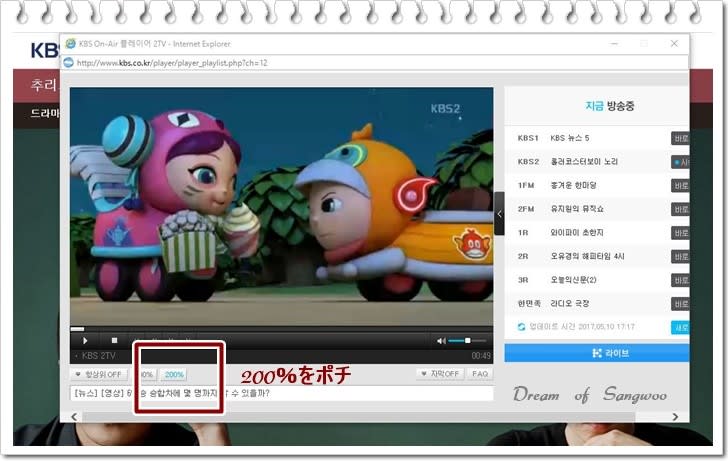Collapse the channel list with the side arrow

pyautogui.click(x=500, y=214)
